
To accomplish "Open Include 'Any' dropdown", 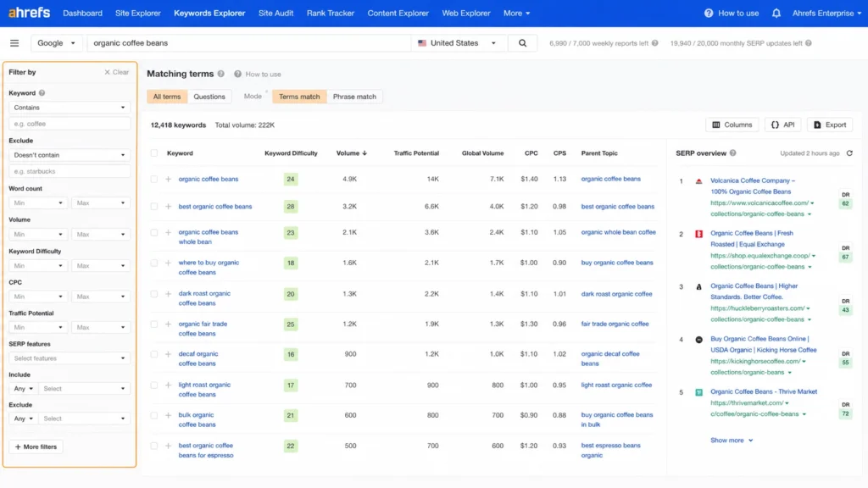I will 23,389.
